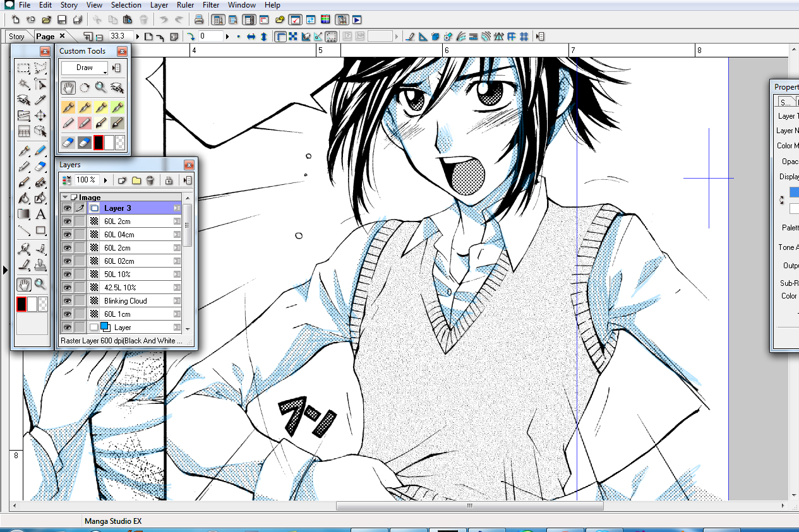Hide the 60L 02cm layer
The image size is (799, 532).
tap(67, 261)
